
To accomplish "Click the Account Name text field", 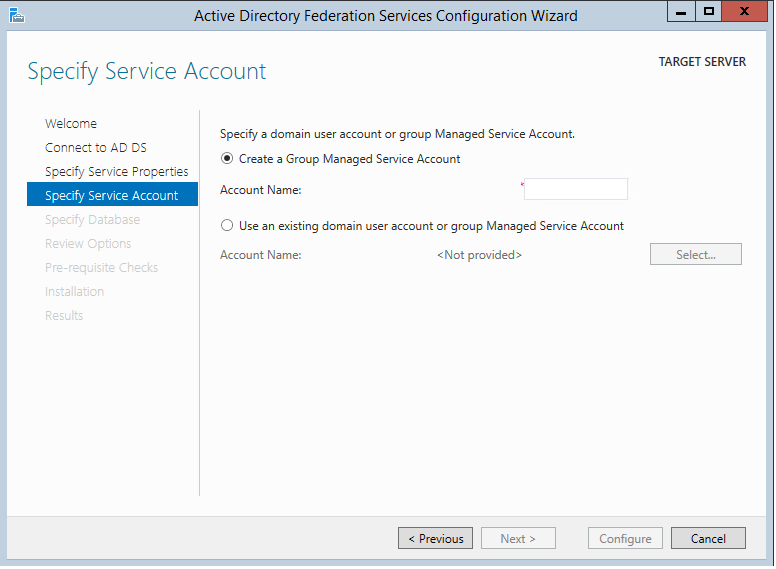I will (x=576, y=189).
